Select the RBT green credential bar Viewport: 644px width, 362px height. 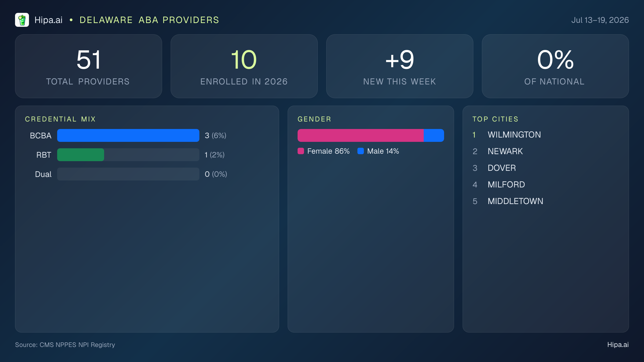[x=80, y=155]
